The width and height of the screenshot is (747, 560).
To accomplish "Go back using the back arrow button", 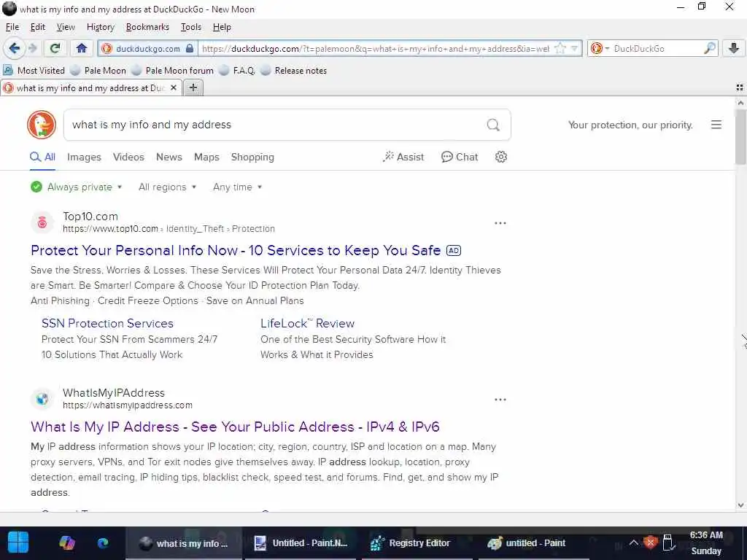I will [14, 48].
